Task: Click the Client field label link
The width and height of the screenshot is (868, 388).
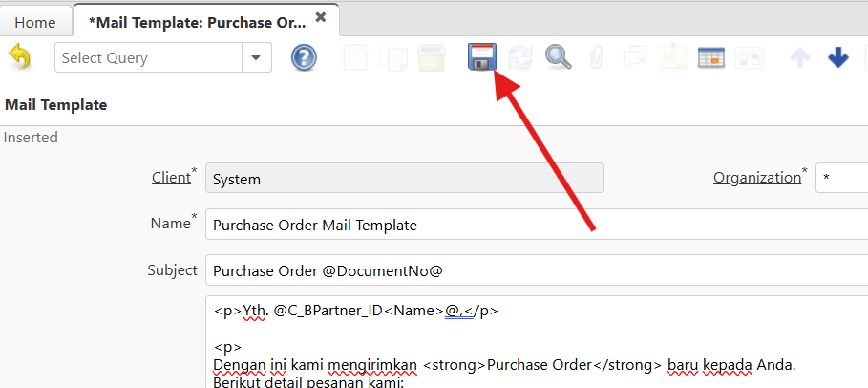Action: pyautogui.click(x=170, y=178)
